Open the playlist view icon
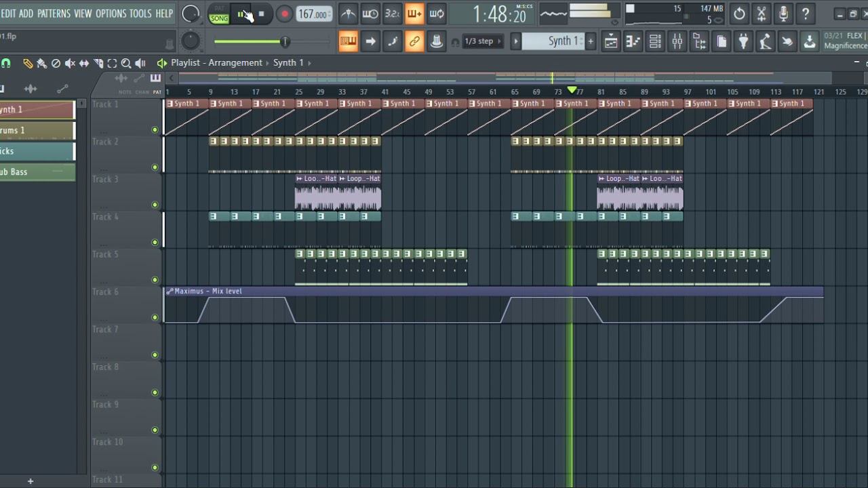 [611, 41]
